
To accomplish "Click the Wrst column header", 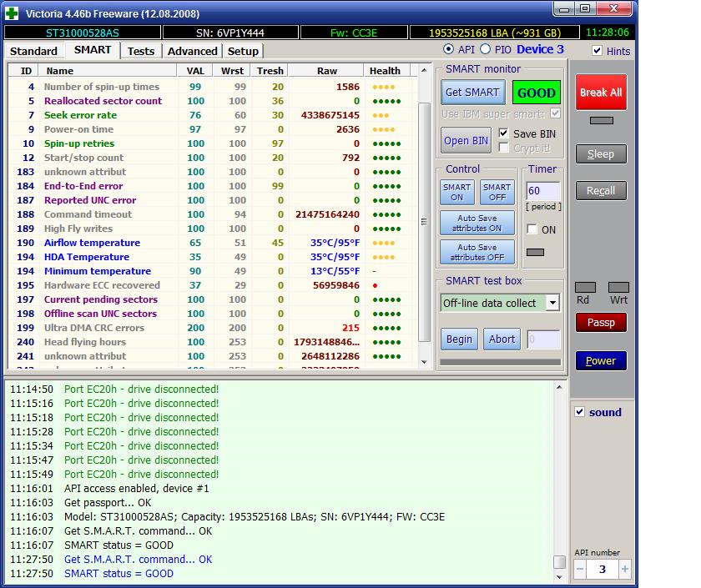I will (x=233, y=71).
